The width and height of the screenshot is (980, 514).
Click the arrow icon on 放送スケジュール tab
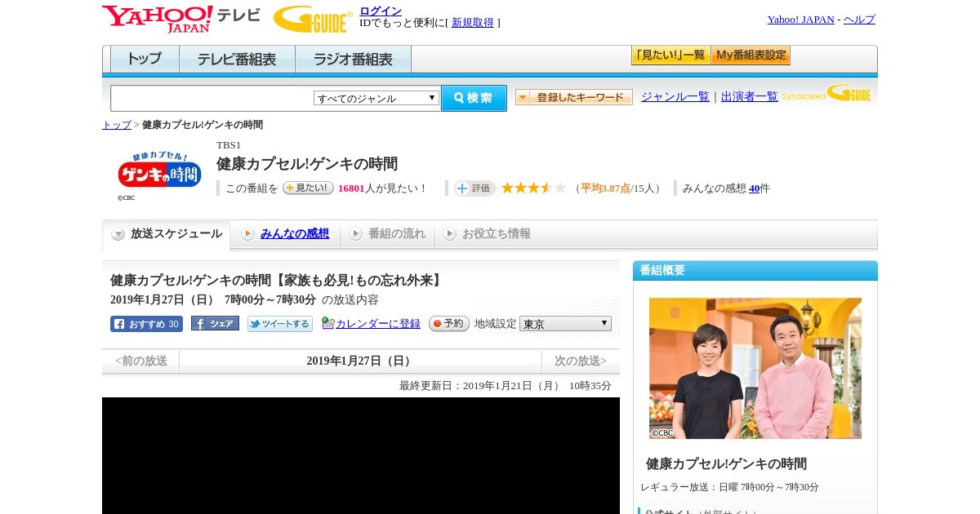pyautogui.click(x=118, y=234)
